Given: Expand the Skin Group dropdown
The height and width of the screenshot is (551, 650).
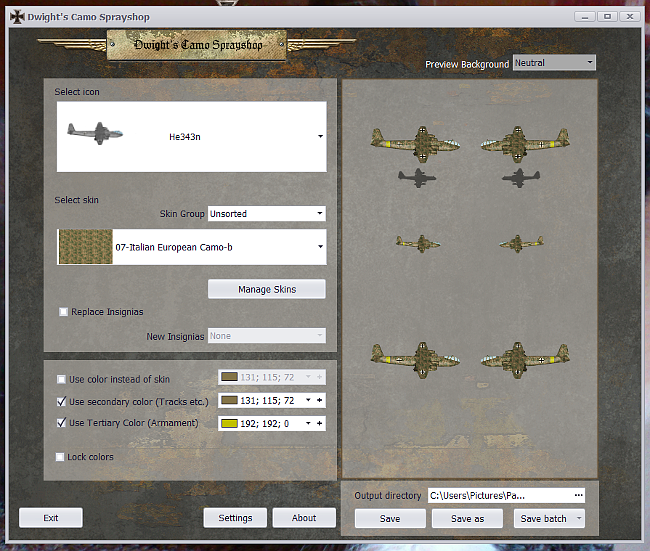Looking at the screenshot, I should [x=266, y=214].
